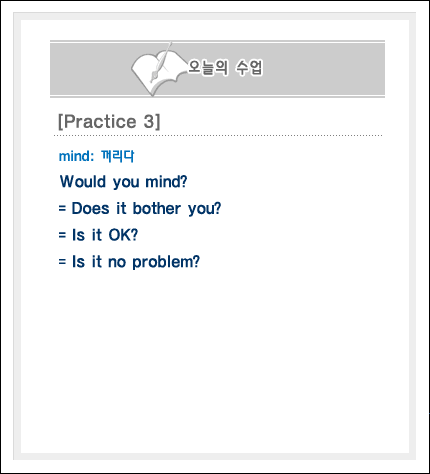Screen dimensions: 430x474
Task: Click the 오늘의 수업 header title
Action: point(225,68)
